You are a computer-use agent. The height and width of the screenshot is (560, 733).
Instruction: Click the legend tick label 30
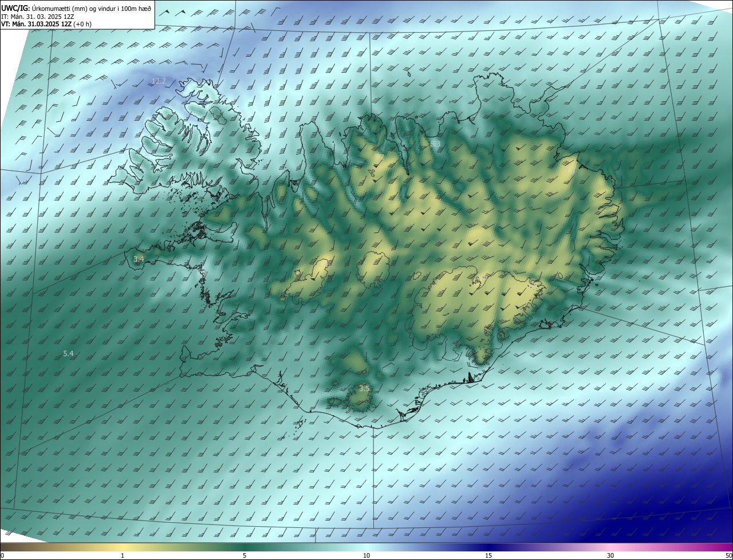(x=610, y=555)
